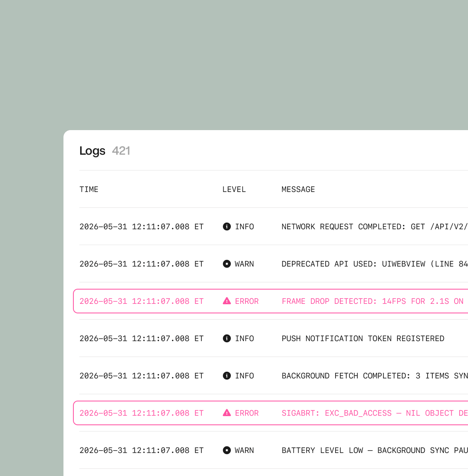Click the error triangle on Frame Drop row
This screenshot has height=476, width=468.
click(227, 301)
